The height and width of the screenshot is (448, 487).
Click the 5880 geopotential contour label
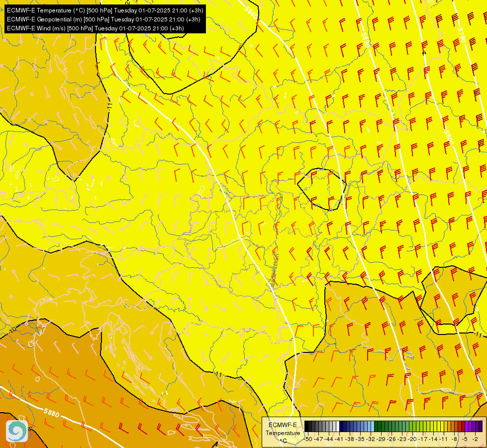click(52, 413)
